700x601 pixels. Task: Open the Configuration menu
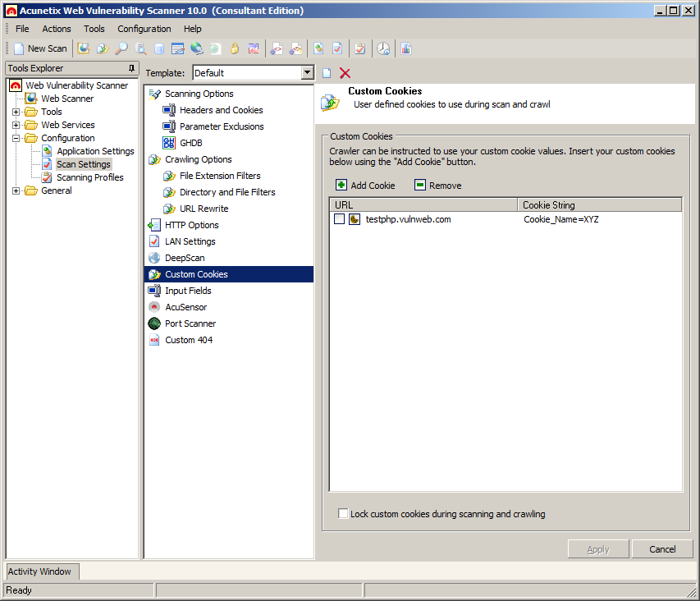pyautogui.click(x=144, y=29)
